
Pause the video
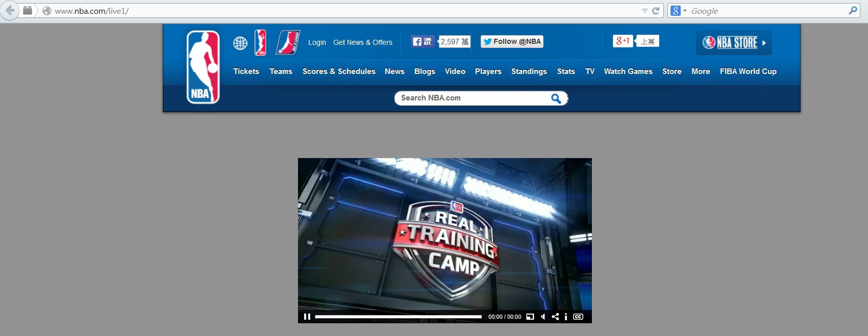point(307,317)
